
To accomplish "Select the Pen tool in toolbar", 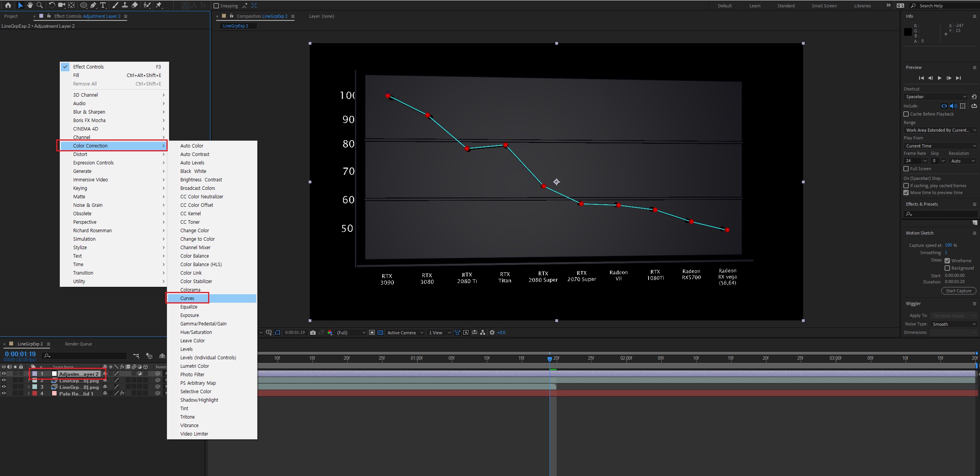I will (x=93, y=5).
